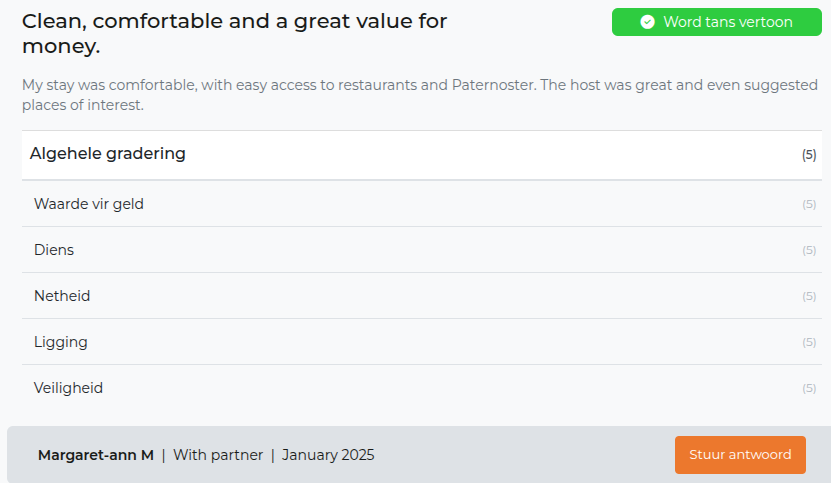Click the 'With partner' travel type label

(218, 455)
